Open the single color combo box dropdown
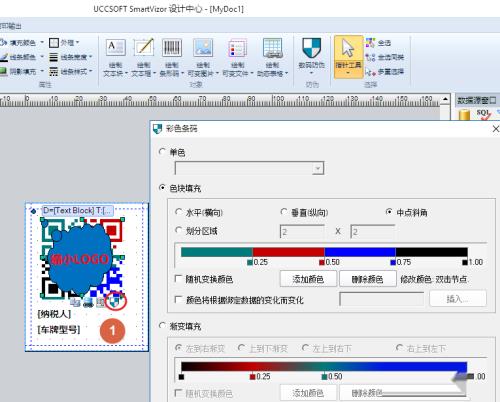The height and width of the screenshot is (402, 500). [318, 169]
